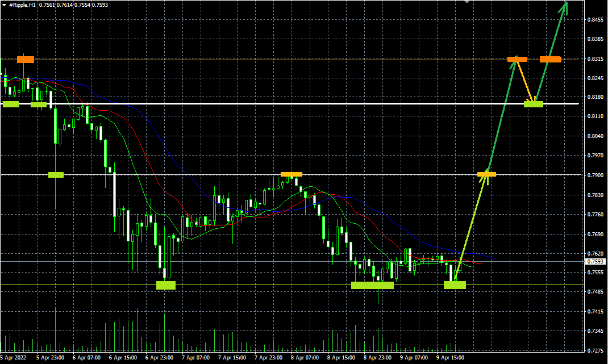This screenshot has height=364, width=608.
Task: Click the 6 Apr 07:00 time label
Action: pos(86,357)
